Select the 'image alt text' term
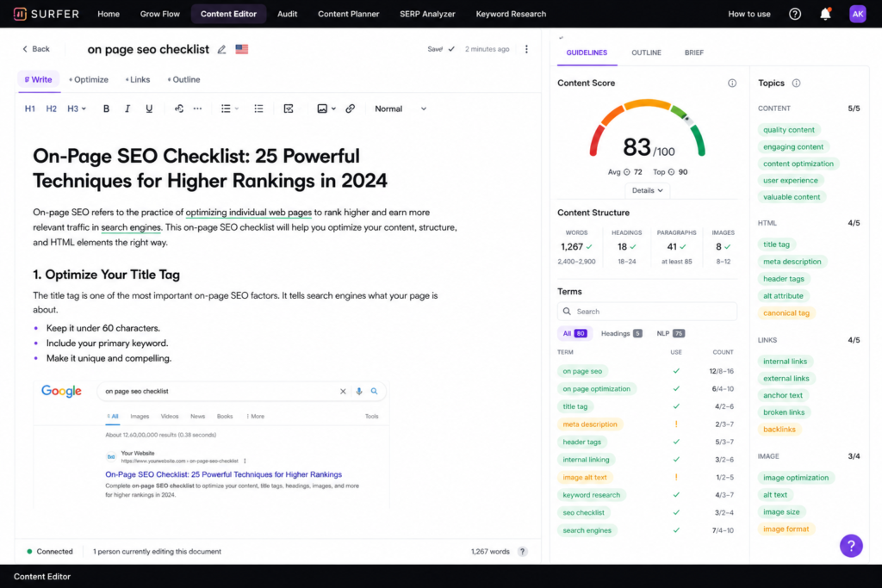 [x=585, y=477]
